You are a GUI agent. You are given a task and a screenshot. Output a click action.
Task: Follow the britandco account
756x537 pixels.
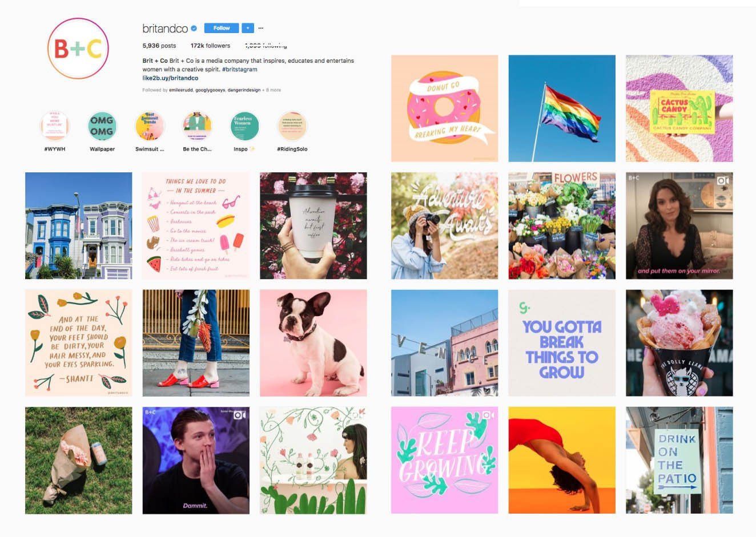tap(222, 28)
